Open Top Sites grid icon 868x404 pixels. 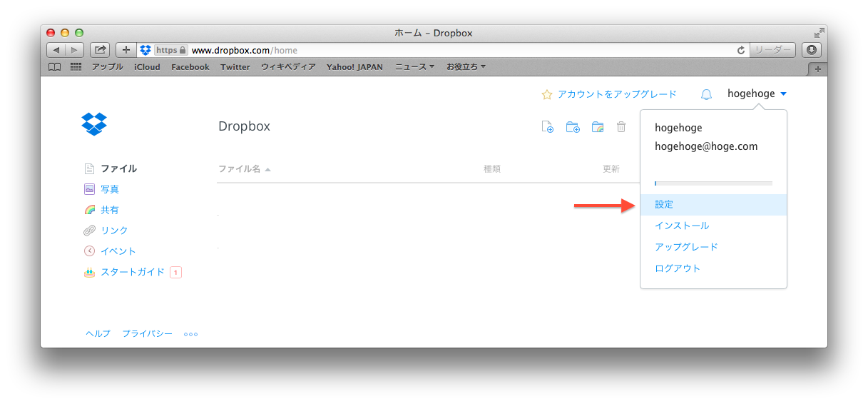click(x=76, y=67)
